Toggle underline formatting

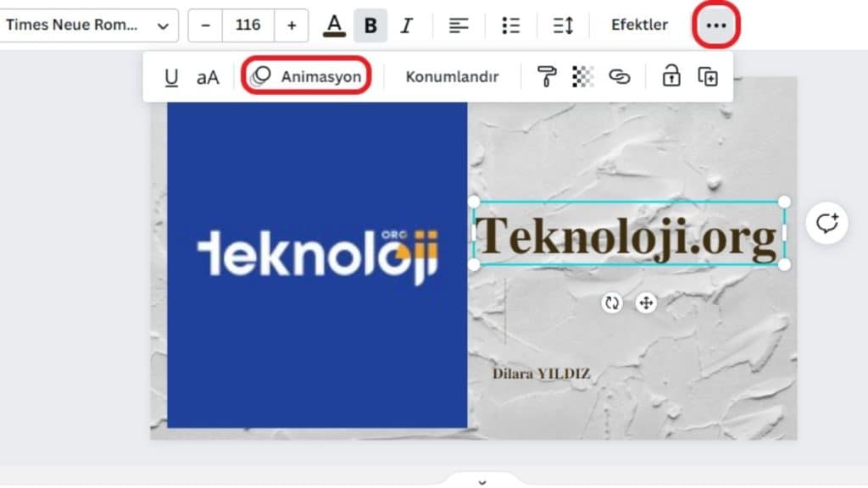171,77
